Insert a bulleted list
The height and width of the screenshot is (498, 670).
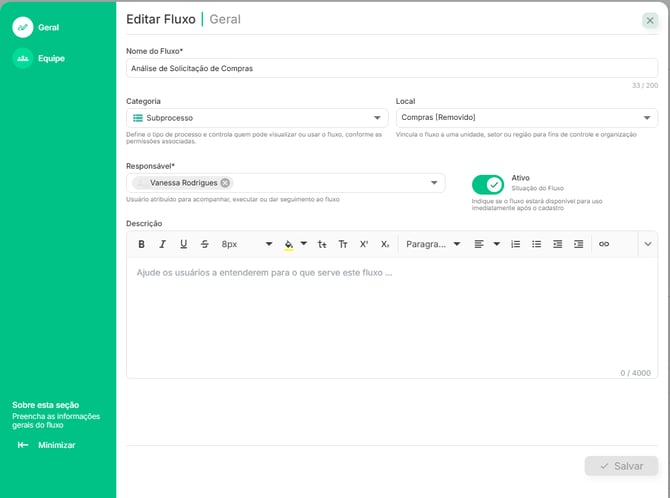click(537, 244)
